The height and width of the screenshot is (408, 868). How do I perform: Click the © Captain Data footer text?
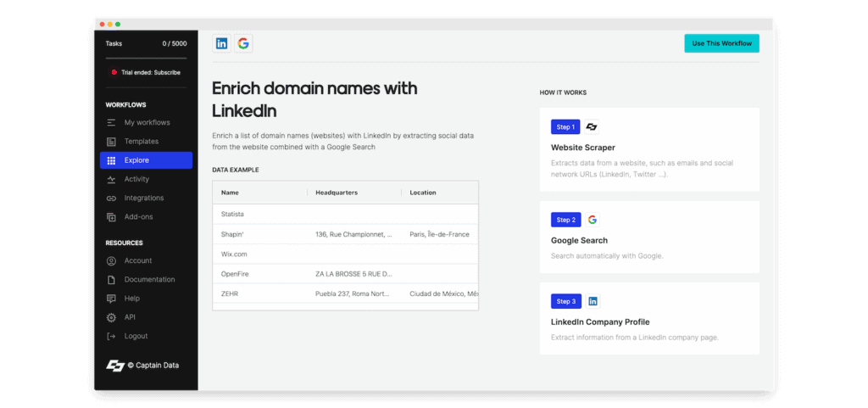click(153, 366)
